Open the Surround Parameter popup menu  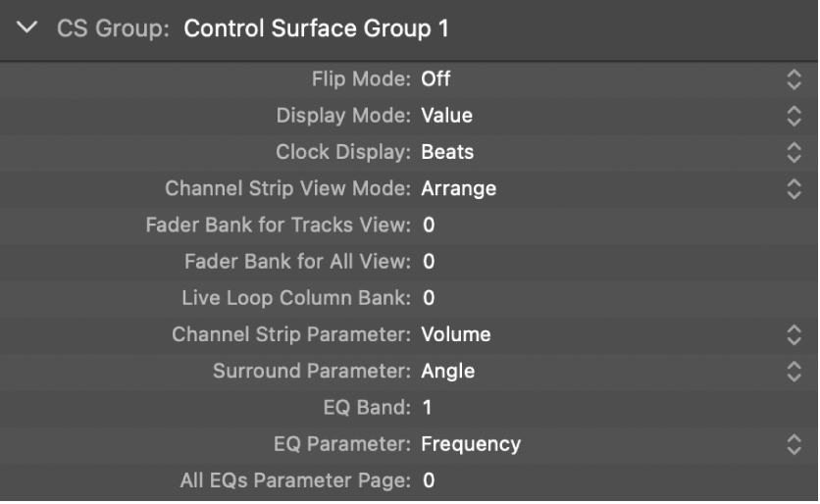[794, 371]
